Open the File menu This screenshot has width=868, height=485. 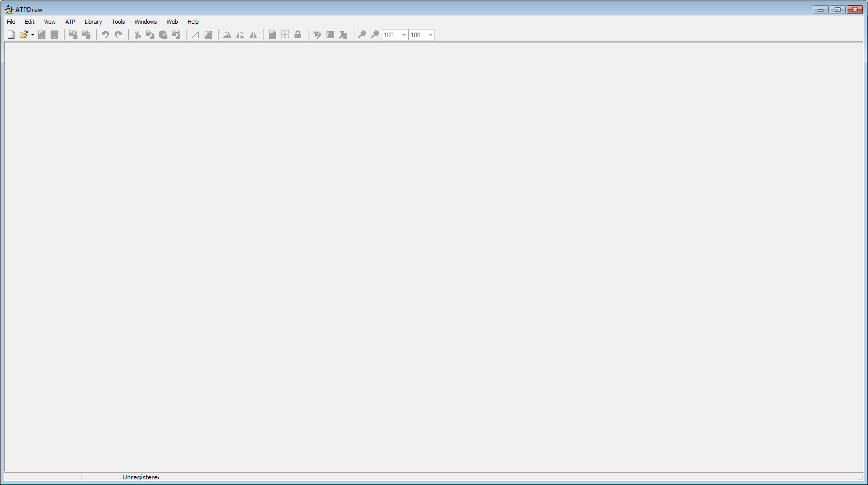coord(11,22)
